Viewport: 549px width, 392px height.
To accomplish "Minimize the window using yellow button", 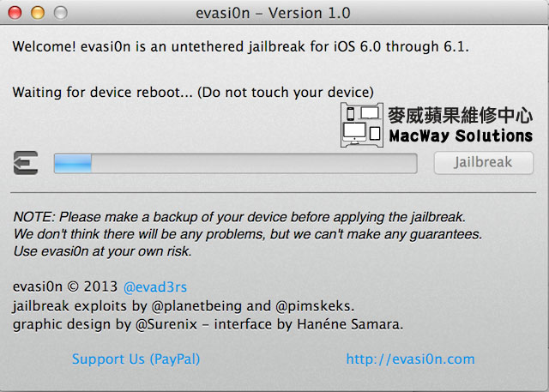I will pyautogui.click(x=38, y=13).
